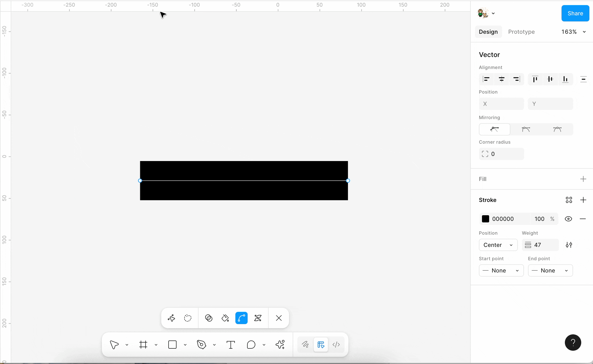Expand the Start point None dropdown
Viewport: 593px width, 364px height.
[x=501, y=270]
